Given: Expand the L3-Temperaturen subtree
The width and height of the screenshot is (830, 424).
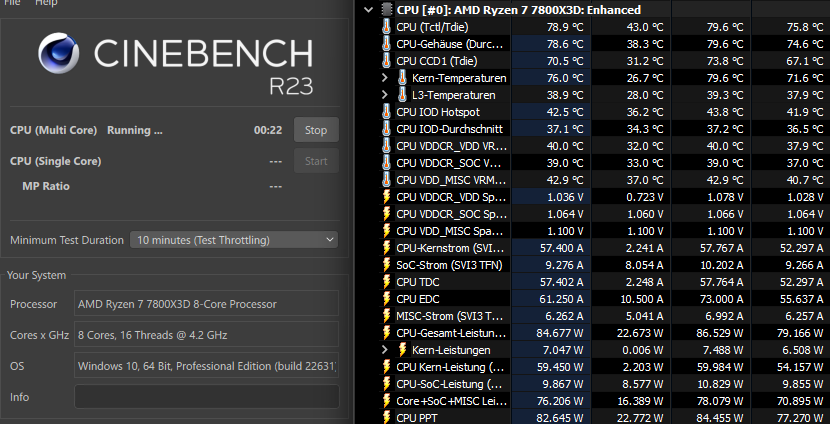Looking at the screenshot, I should click(385, 95).
